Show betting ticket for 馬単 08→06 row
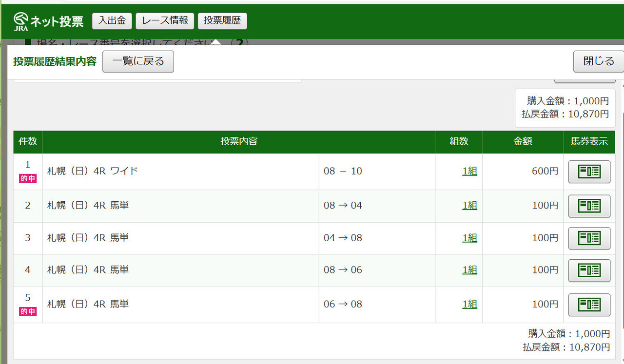Screen dimensions: 624x364 tap(589, 270)
